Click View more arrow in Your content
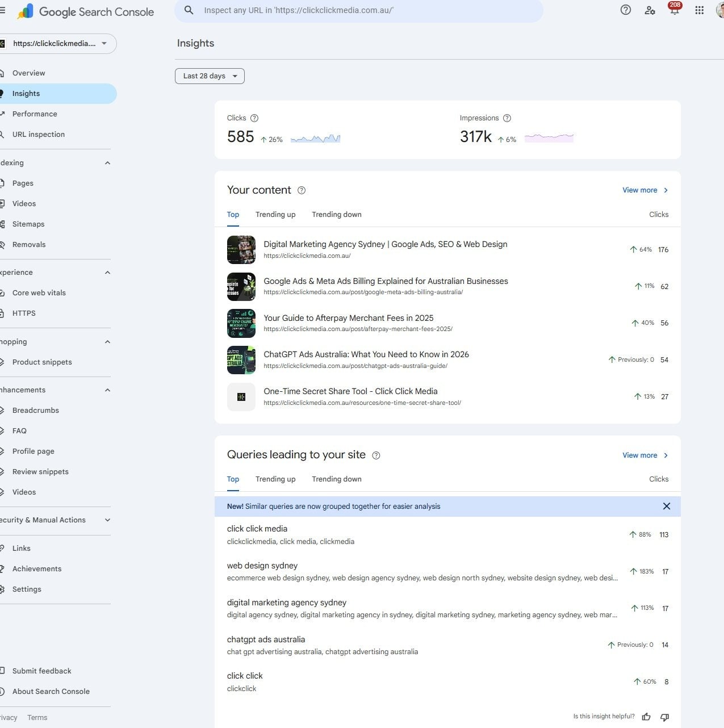The image size is (724, 728). [x=666, y=190]
